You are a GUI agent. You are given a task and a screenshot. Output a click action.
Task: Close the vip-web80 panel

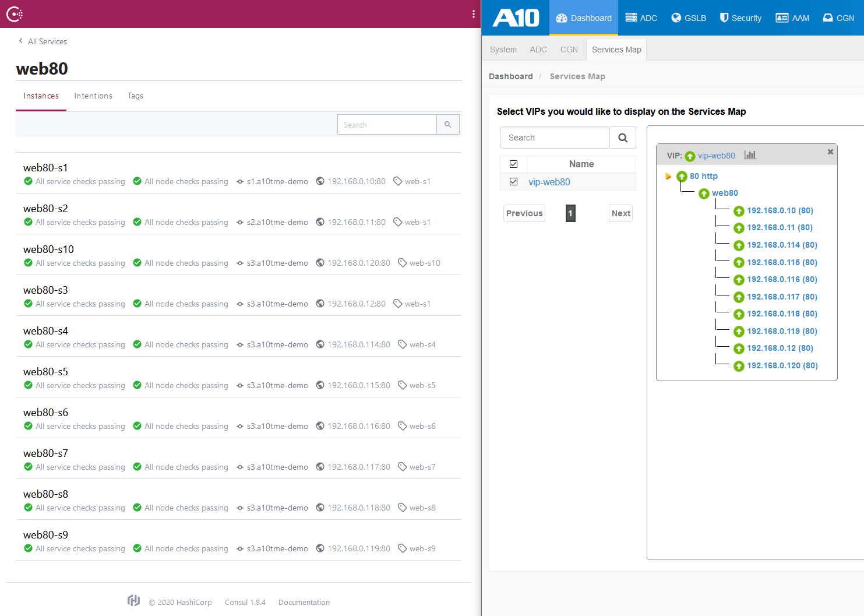tap(830, 152)
